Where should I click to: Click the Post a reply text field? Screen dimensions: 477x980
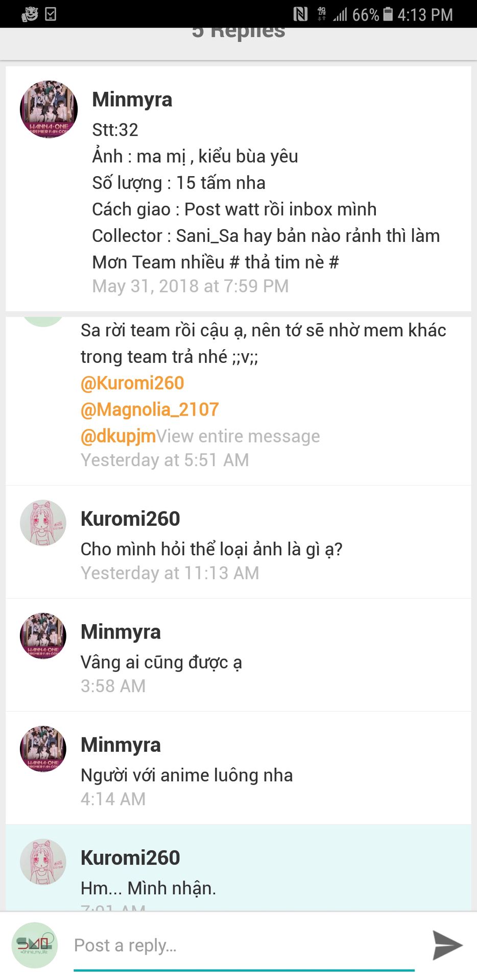pyautogui.click(x=244, y=945)
